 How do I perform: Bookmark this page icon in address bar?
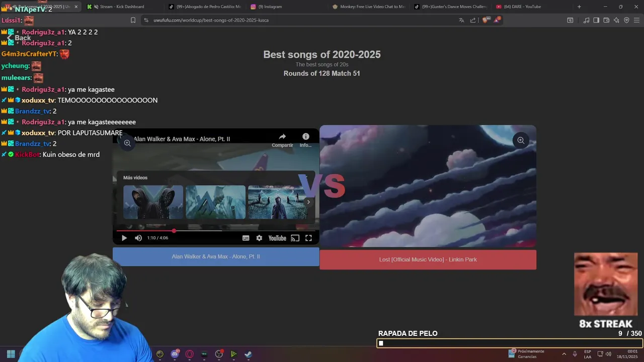point(133,20)
